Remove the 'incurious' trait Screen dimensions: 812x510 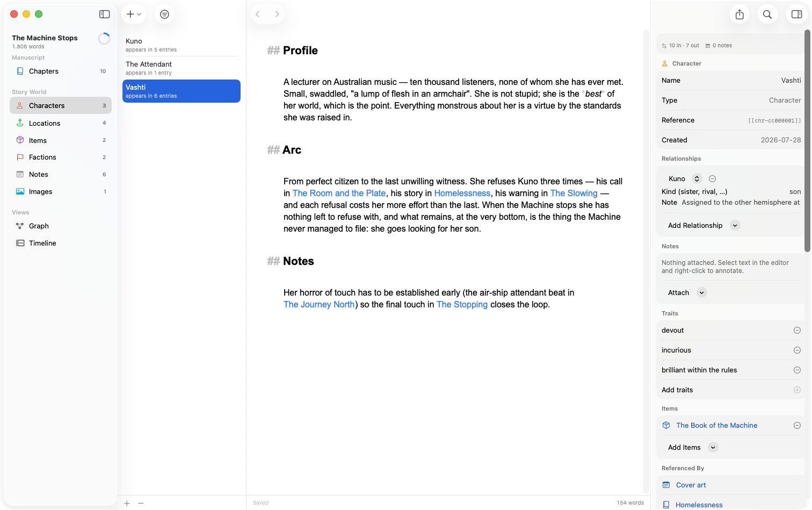tap(797, 350)
